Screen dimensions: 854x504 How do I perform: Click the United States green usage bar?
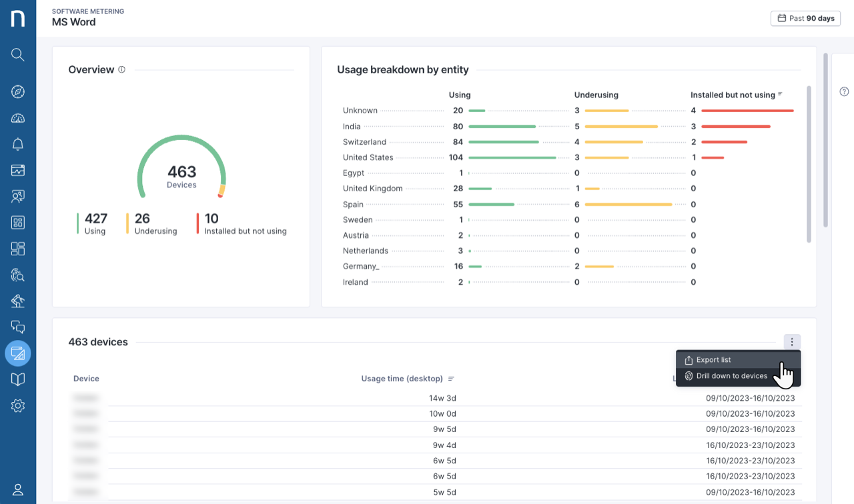pyautogui.click(x=512, y=158)
